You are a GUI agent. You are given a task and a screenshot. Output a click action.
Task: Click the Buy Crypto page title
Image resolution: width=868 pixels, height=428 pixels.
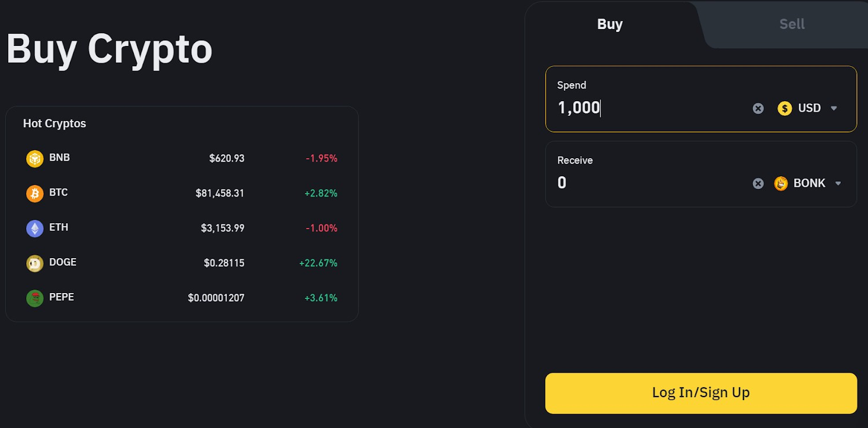coord(109,50)
